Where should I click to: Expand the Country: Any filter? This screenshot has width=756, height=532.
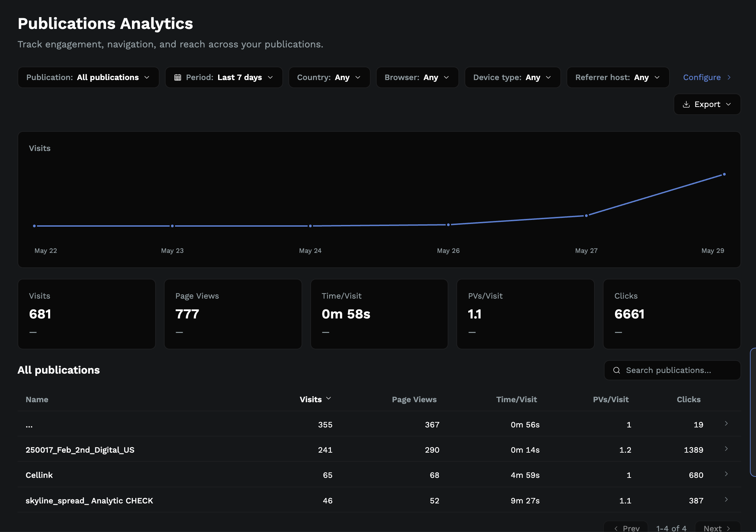(x=329, y=77)
